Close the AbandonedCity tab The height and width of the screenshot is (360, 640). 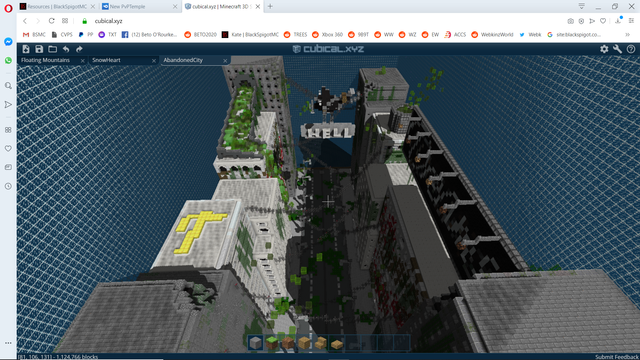tap(225, 60)
